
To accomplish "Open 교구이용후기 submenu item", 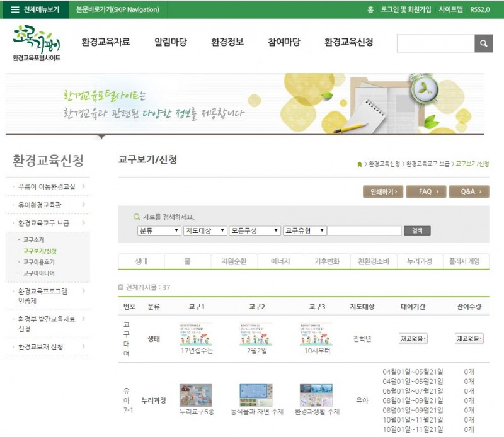I will point(39,262).
